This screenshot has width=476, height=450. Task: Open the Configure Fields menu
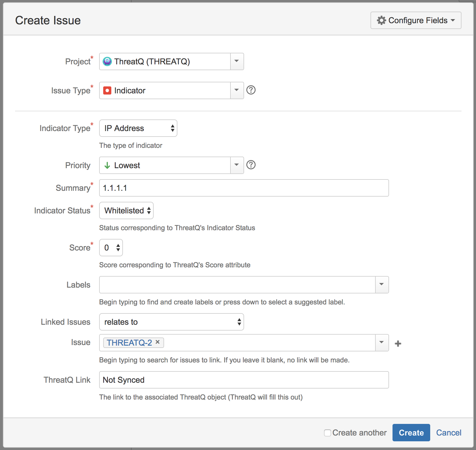tap(416, 20)
